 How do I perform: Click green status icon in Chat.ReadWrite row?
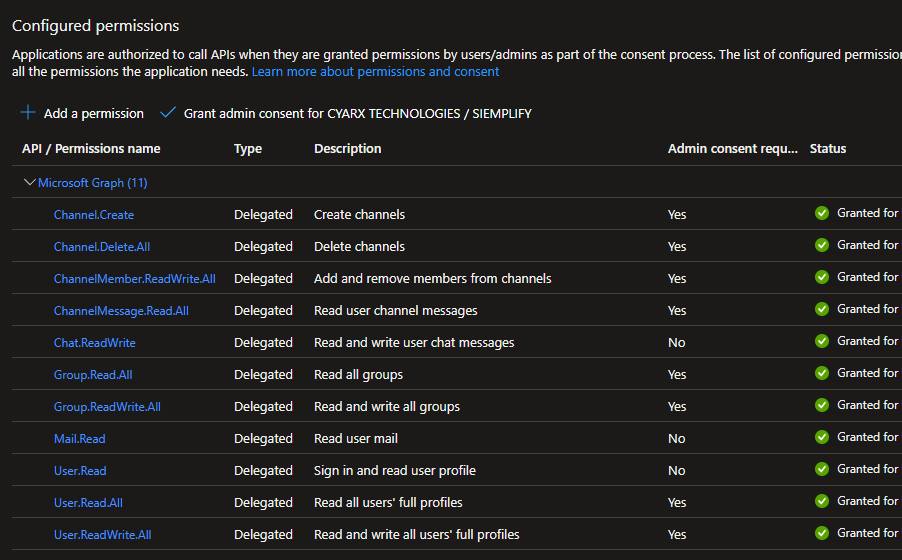(x=822, y=341)
